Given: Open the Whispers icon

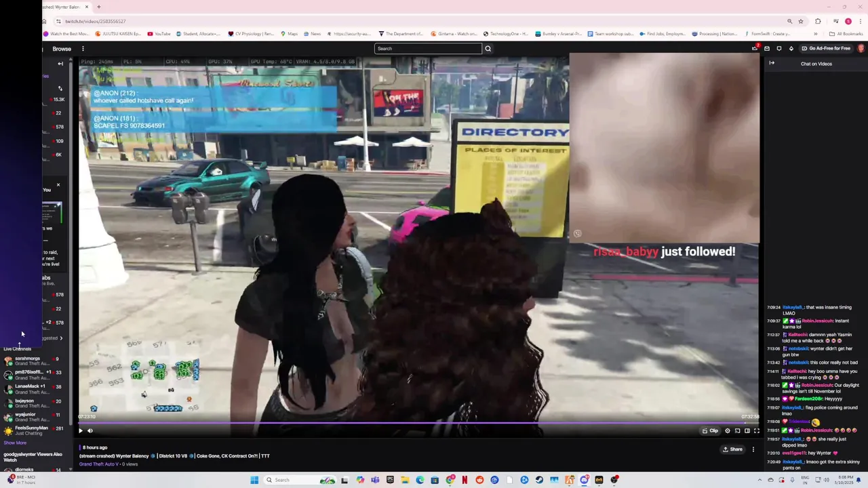Looking at the screenshot, I should [779, 48].
